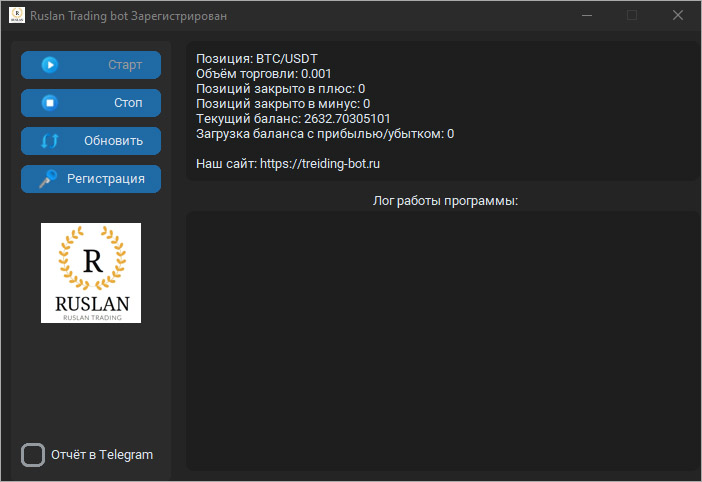Click the key icon on Регистрация
The height and width of the screenshot is (482, 702).
(48, 179)
